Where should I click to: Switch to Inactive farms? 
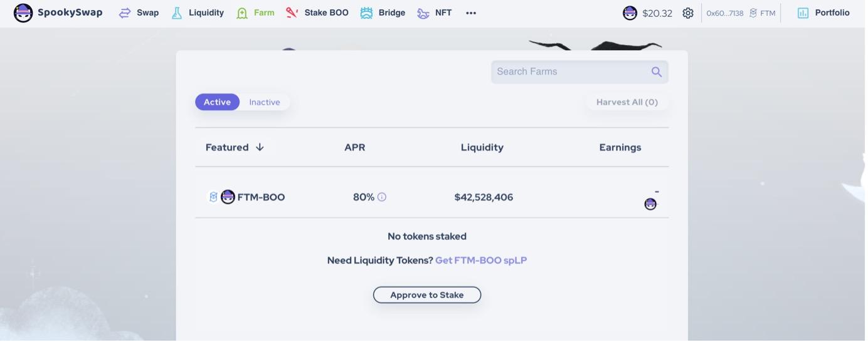[265, 102]
